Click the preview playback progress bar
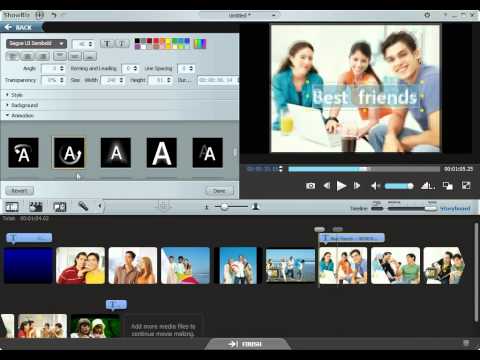Image resolution: width=480 pixels, height=360 pixels. pos(364,169)
